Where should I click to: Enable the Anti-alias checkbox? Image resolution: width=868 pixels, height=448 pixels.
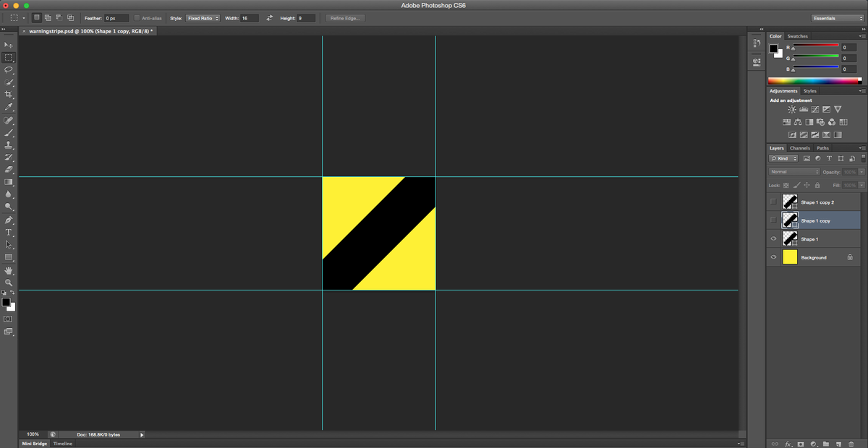137,18
